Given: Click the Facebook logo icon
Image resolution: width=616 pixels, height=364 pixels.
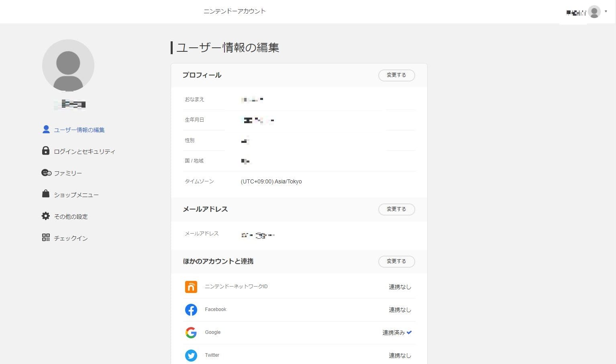Looking at the screenshot, I should 191,309.
